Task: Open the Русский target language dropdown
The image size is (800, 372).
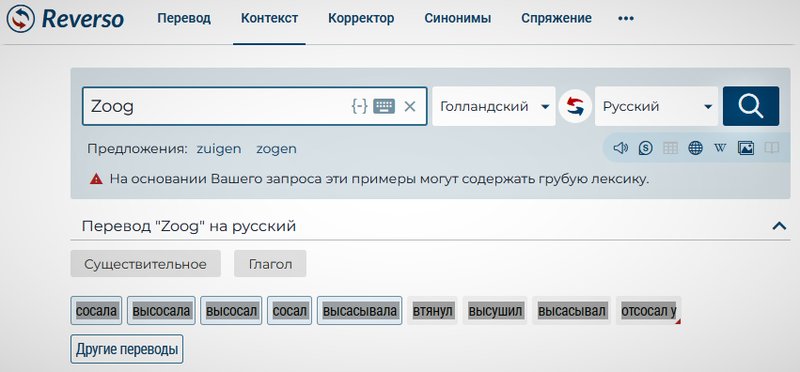Action: pos(656,106)
